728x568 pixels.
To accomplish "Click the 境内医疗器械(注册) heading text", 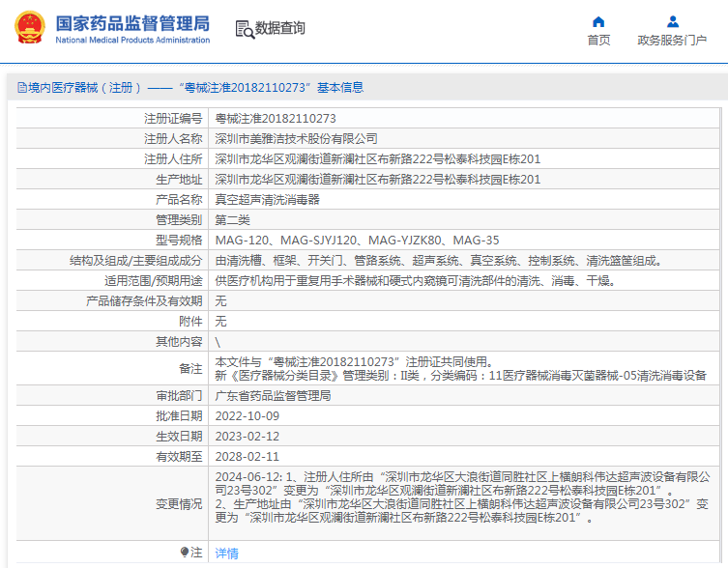I will point(84,87).
